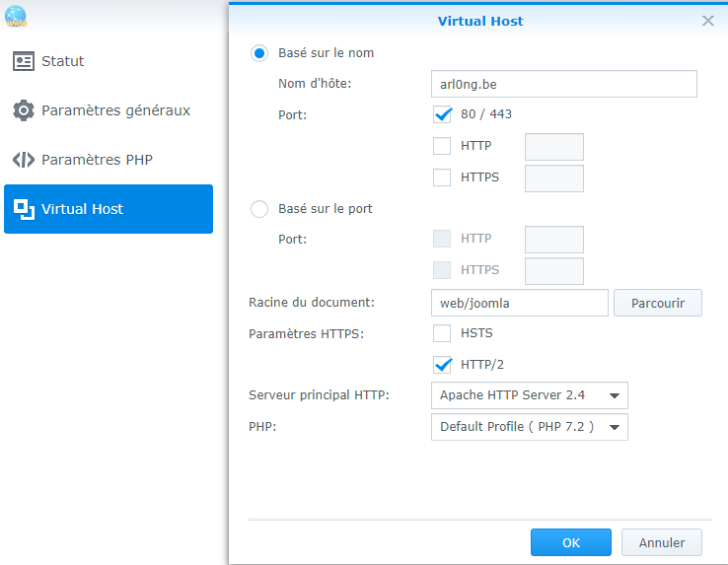Select the Basé sur le port option
Viewport: 728px width, 565px height.
click(x=259, y=209)
